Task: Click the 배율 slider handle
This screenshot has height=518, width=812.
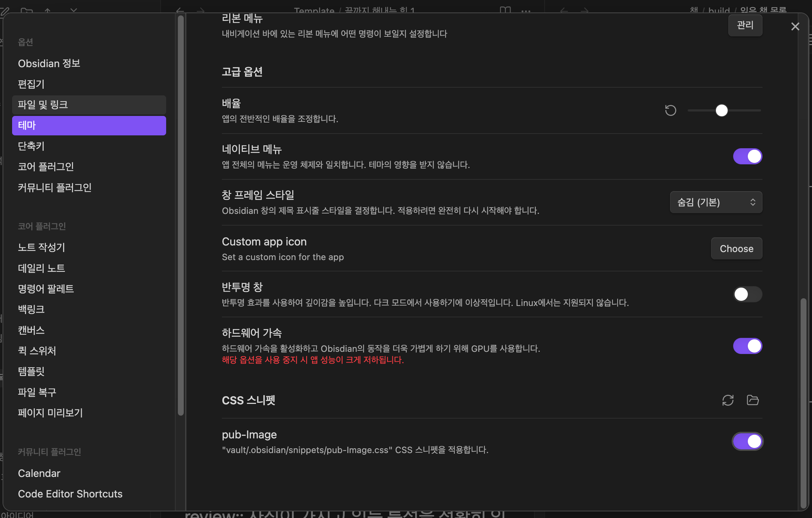Action: coord(721,110)
